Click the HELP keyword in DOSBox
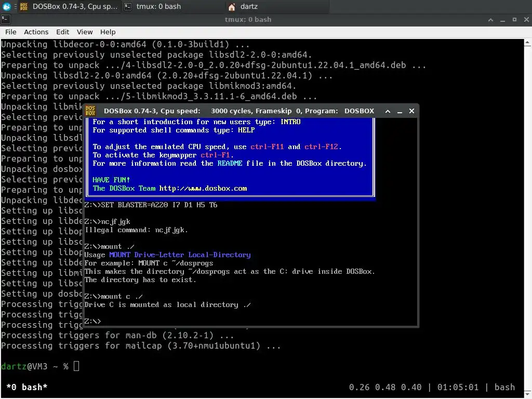The width and height of the screenshot is (532, 399). (x=246, y=130)
